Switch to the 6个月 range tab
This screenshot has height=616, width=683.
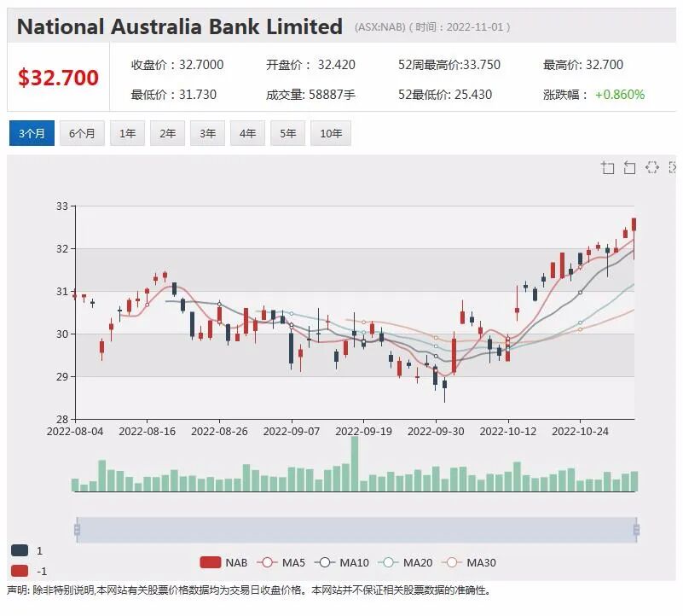click(x=82, y=133)
